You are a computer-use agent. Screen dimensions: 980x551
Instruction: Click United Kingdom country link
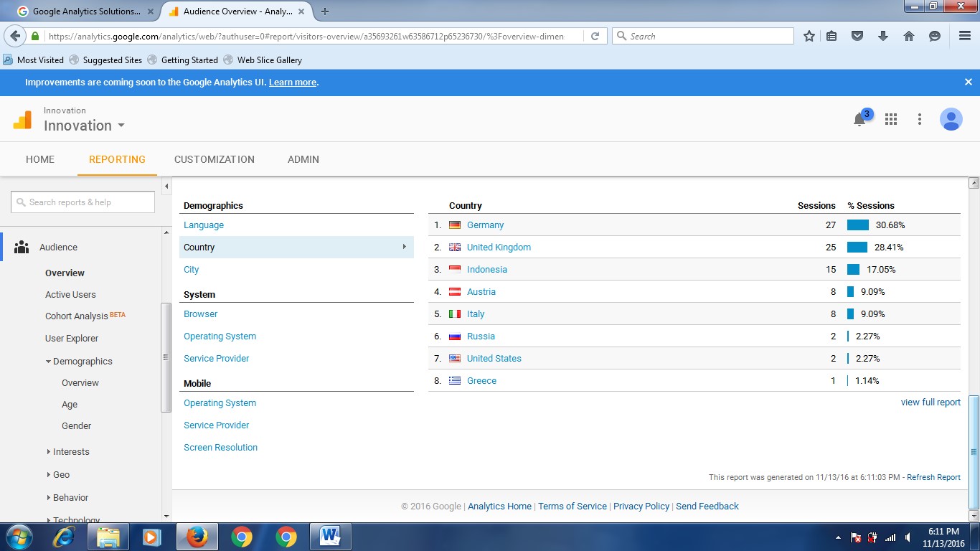499,247
